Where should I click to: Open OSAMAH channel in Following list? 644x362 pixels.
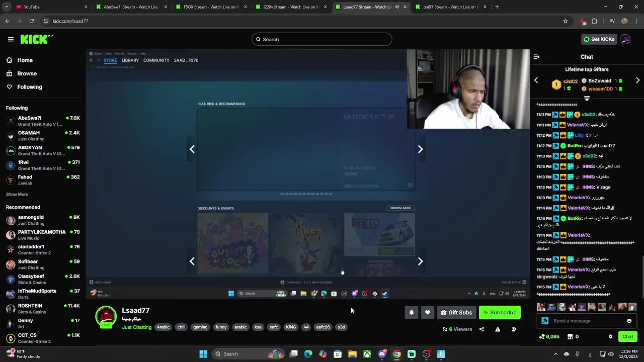[43, 136]
